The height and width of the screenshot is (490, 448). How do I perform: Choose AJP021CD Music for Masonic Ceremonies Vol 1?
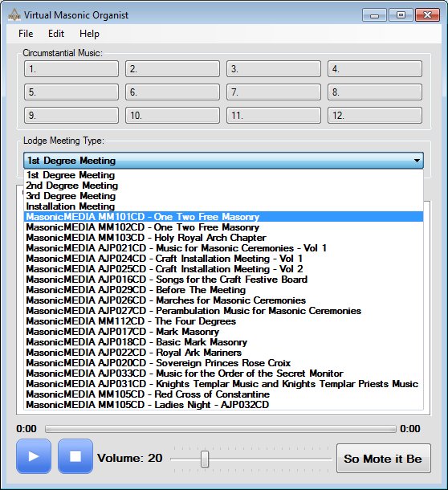[223, 248]
